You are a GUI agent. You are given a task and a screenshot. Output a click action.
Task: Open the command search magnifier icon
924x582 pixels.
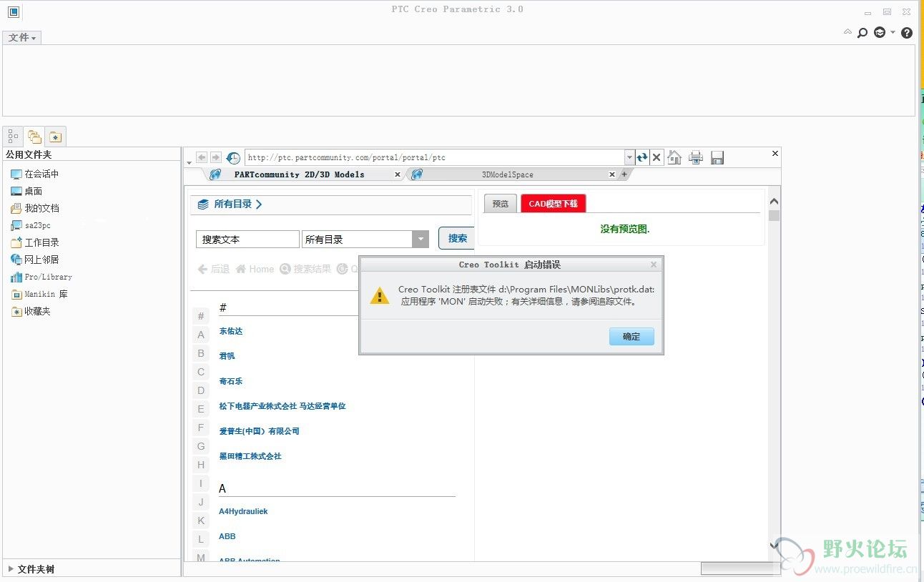862,33
